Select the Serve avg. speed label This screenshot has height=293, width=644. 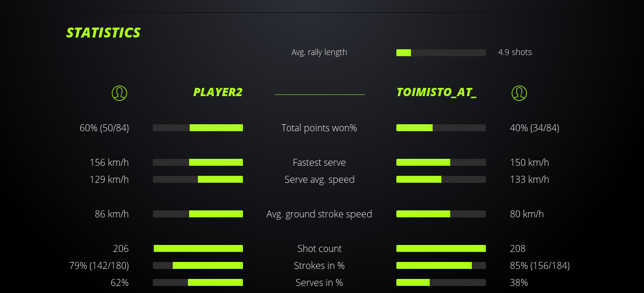tap(319, 179)
